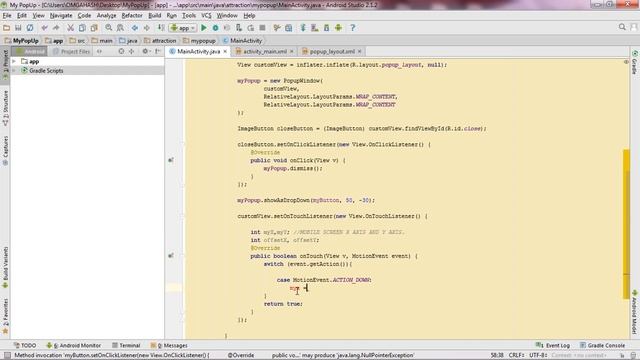Open the Navigate menu
Image resolution: width=640 pixels, height=360 pixels.
[x=61, y=16]
